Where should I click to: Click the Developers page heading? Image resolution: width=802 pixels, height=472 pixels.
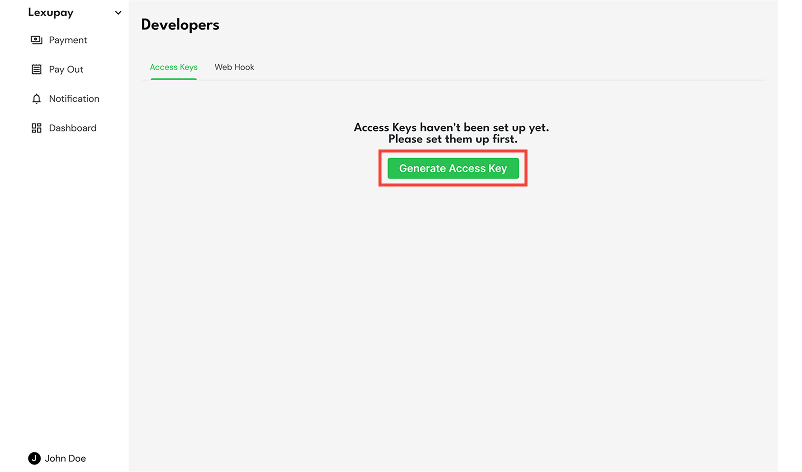[180, 25]
